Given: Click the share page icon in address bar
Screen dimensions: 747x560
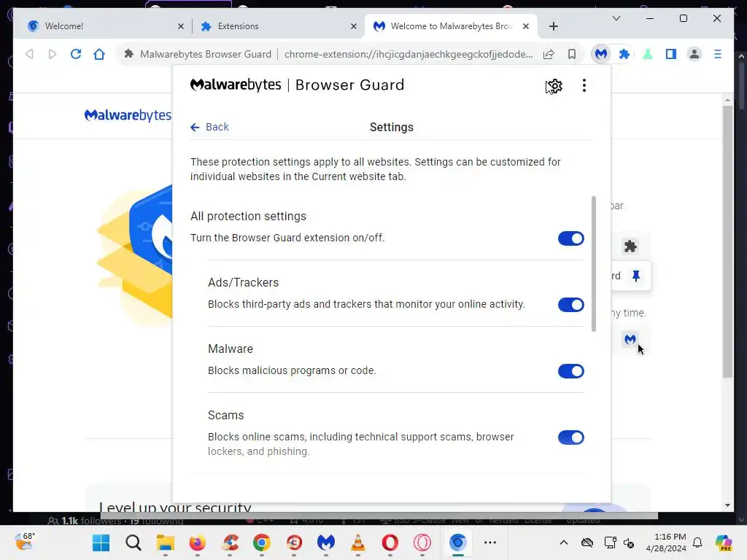Looking at the screenshot, I should point(549,54).
